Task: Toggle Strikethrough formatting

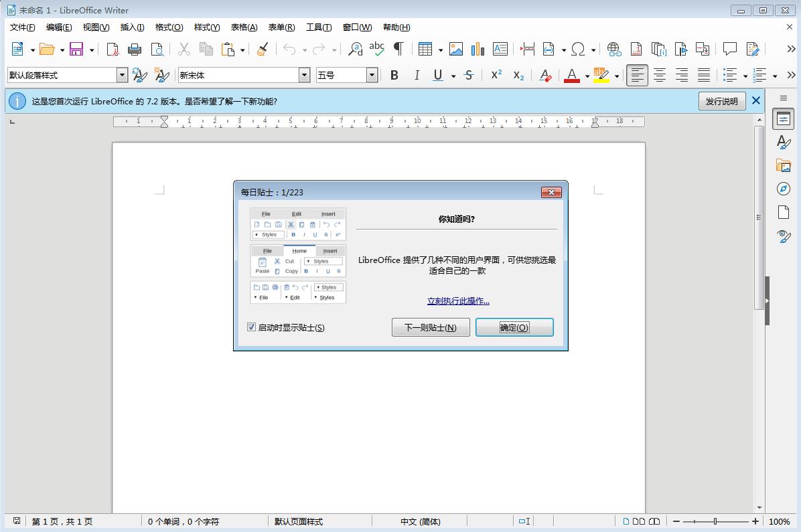Action: (x=469, y=76)
